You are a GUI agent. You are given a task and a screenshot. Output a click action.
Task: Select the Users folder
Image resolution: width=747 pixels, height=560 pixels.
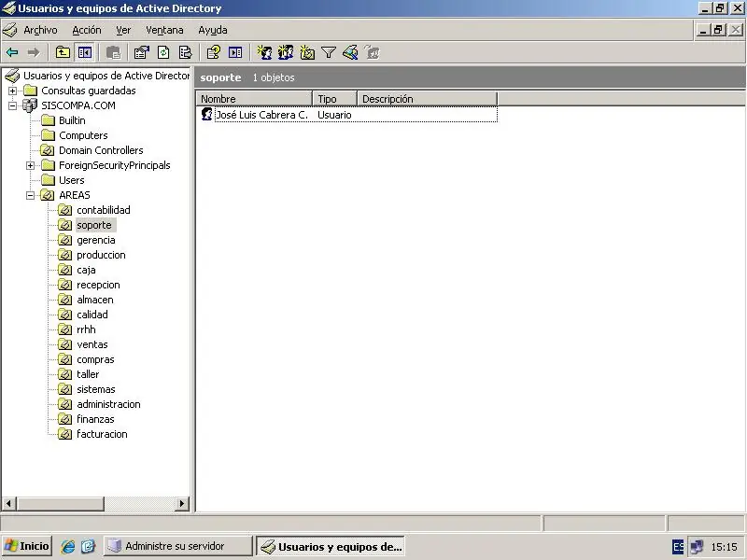[x=72, y=180]
